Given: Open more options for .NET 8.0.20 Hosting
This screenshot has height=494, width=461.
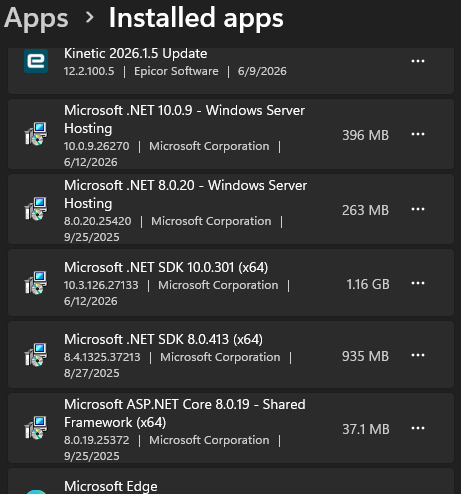Looking at the screenshot, I should 418,209.
